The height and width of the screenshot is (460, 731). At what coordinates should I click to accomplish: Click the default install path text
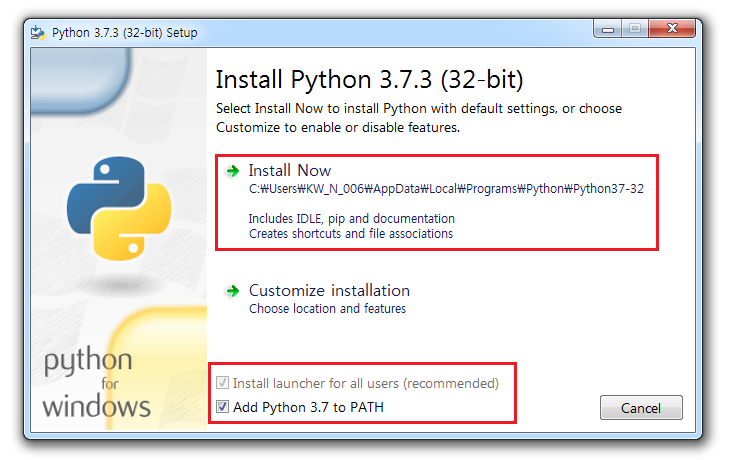446,189
